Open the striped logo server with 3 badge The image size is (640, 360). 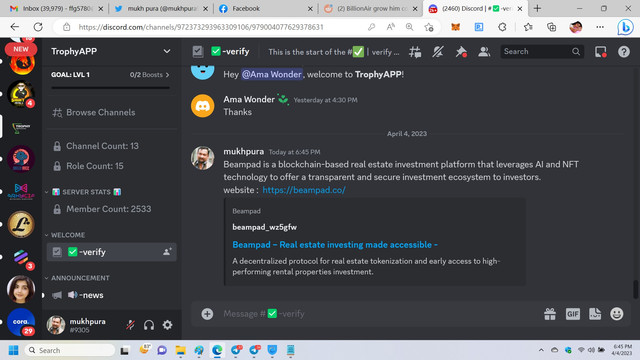(21, 257)
